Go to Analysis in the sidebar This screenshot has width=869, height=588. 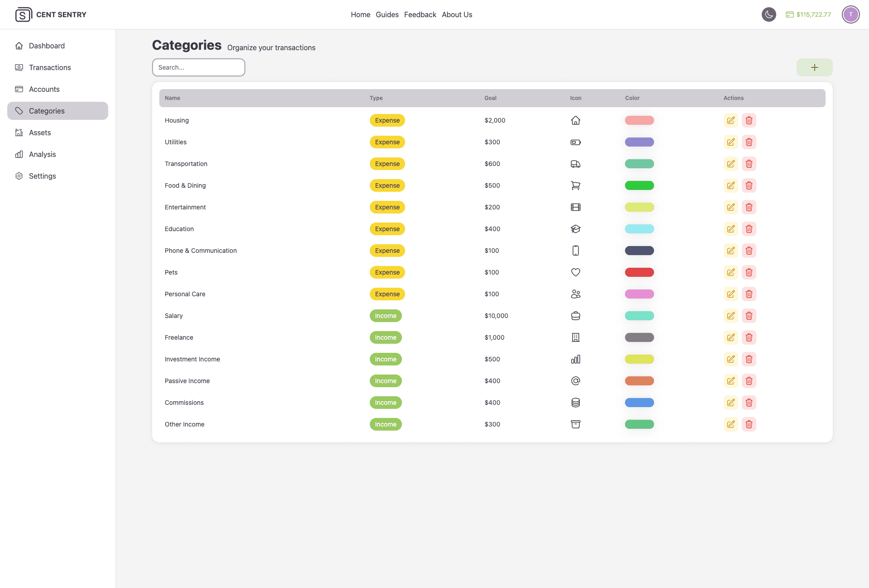(x=42, y=154)
